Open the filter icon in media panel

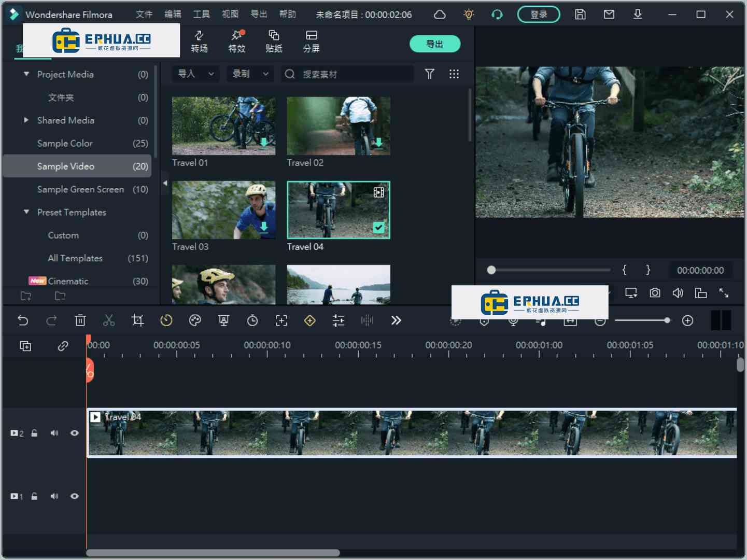coord(429,74)
